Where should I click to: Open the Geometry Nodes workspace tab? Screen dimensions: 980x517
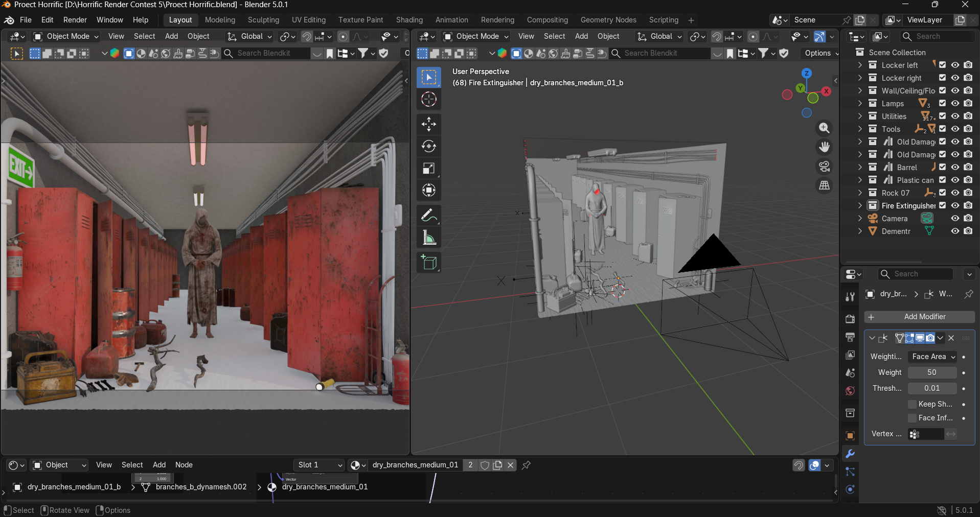pyautogui.click(x=608, y=20)
